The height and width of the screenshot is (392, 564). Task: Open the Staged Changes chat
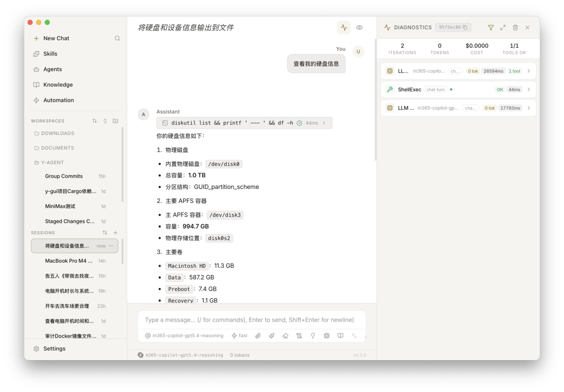75,221
